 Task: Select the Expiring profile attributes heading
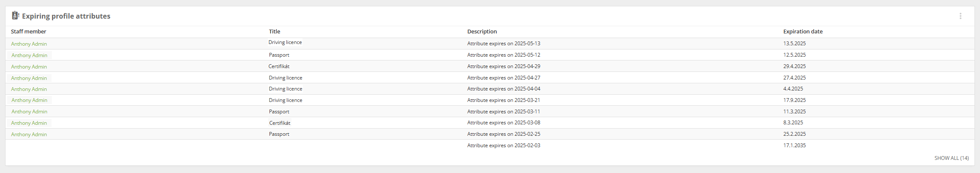pyautogui.click(x=66, y=16)
